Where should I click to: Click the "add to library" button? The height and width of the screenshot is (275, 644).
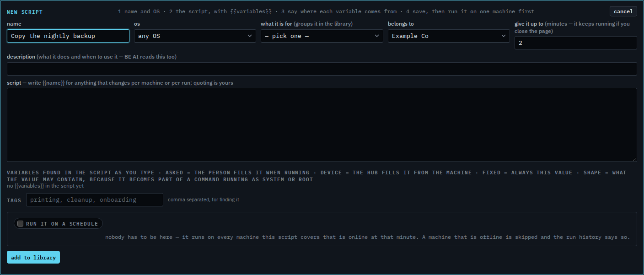click(33, 258)
